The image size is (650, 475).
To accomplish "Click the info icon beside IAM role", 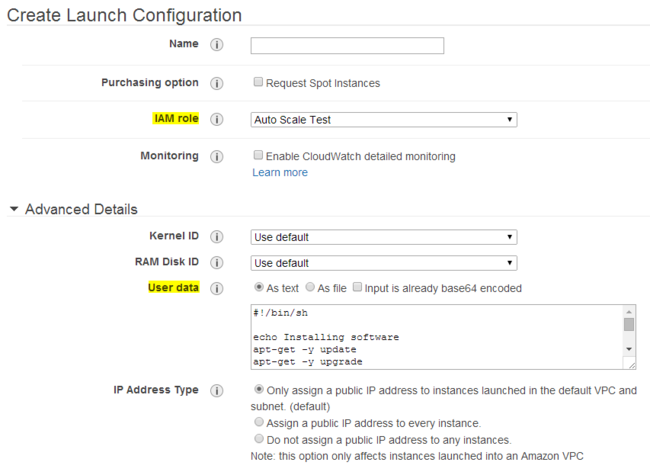I will (x=217, y=119).
